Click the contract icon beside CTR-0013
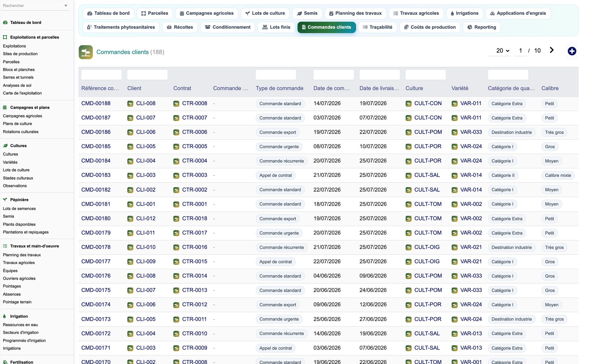 tap(176, 291)
